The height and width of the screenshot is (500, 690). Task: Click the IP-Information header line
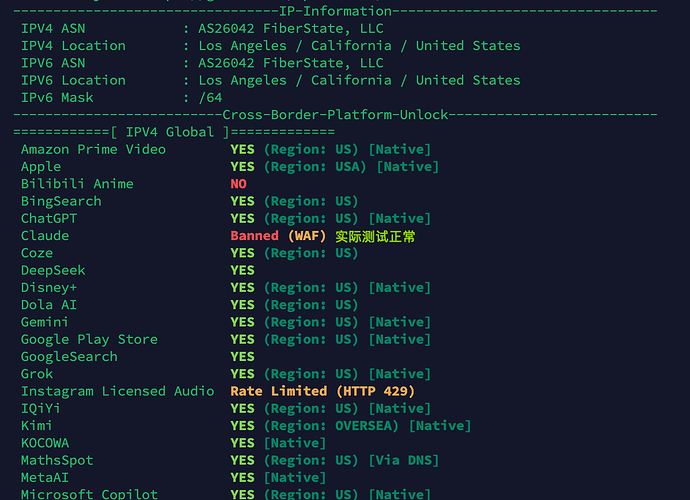point(335,11)
